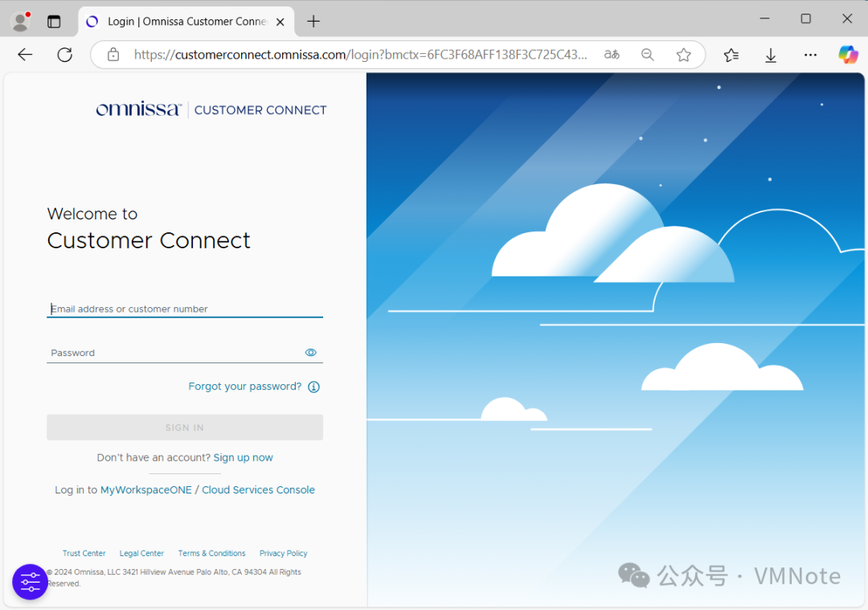This screenshot has width=868, height=610.
Task: Open browser settings and more menu
Action: (810, 54)
